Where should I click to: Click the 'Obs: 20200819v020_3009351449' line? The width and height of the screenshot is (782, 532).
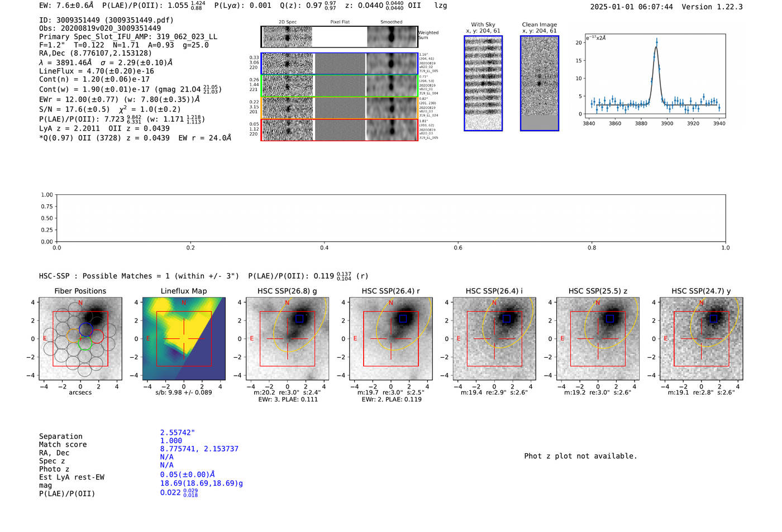pyautogui.click(x=100, y=28)
